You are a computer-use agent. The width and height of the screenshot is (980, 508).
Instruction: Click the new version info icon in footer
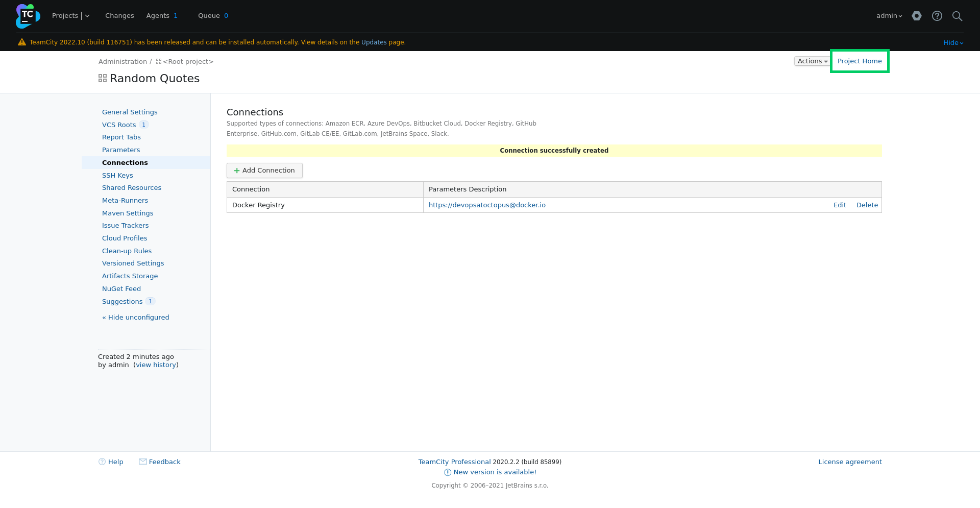coord(448,472)
